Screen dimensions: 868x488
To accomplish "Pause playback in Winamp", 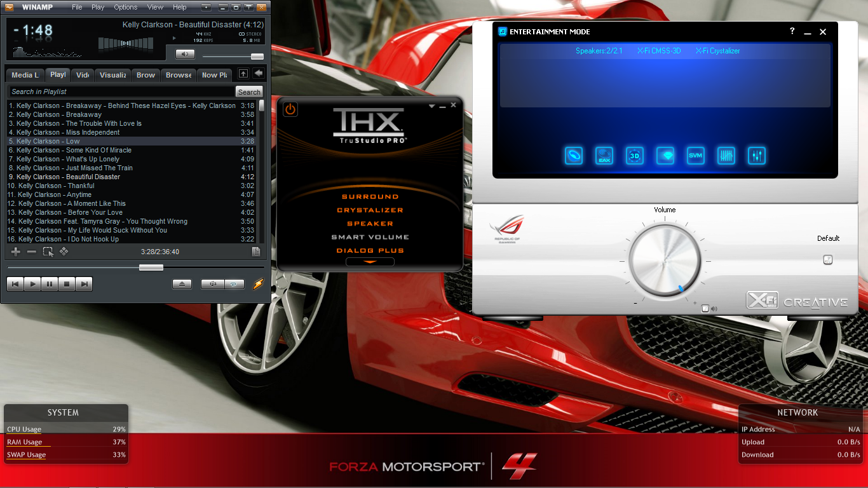I will 50,284.
